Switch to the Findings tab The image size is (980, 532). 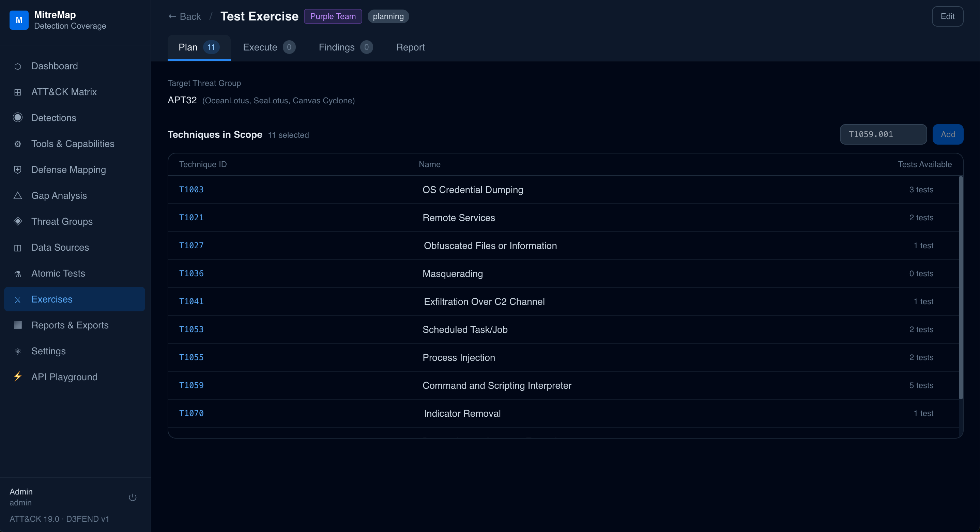click(346, 47)
